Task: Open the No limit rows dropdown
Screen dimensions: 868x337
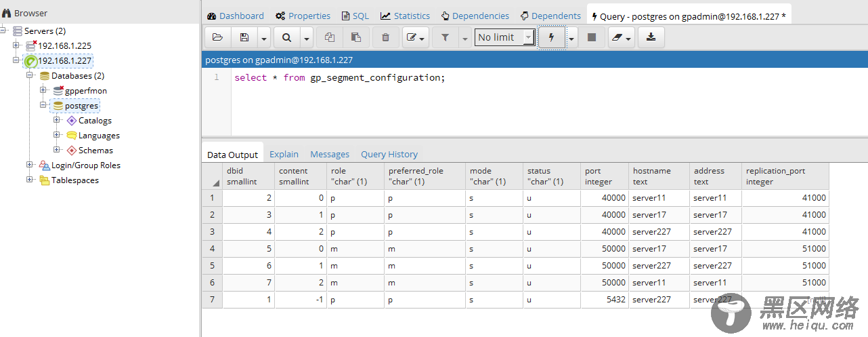Action: (505, 37)
